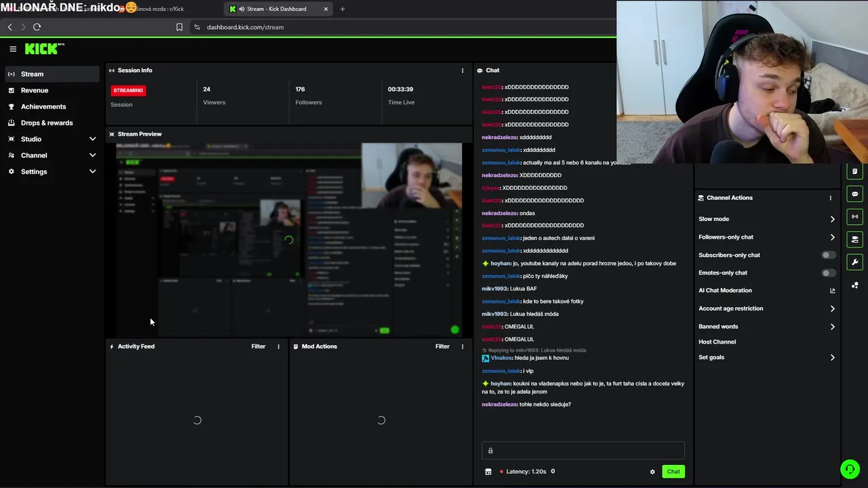
Task: Click the browser back arrow
Action: (9, 27)
